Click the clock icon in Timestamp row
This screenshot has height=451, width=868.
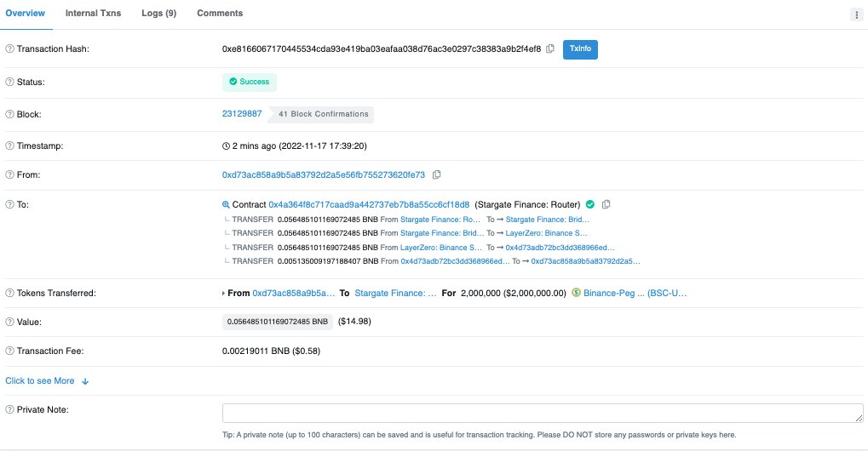click(226, 146)
